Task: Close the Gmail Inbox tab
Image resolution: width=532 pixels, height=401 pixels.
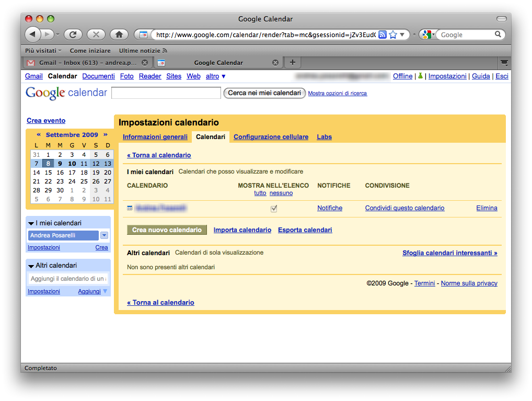Action: point(145,63)
